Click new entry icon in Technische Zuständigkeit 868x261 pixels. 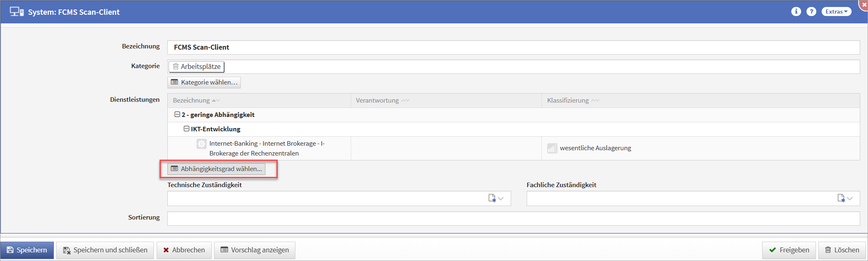pyautogui.click(x=492, y=198)
